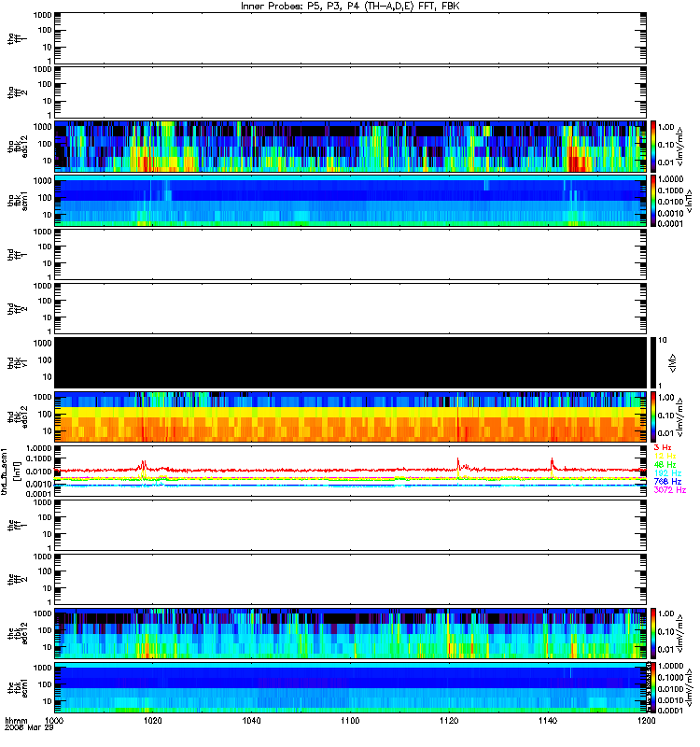Click the '1000' time axis label
The image size is (700, 747).
(x=54, y=721)
